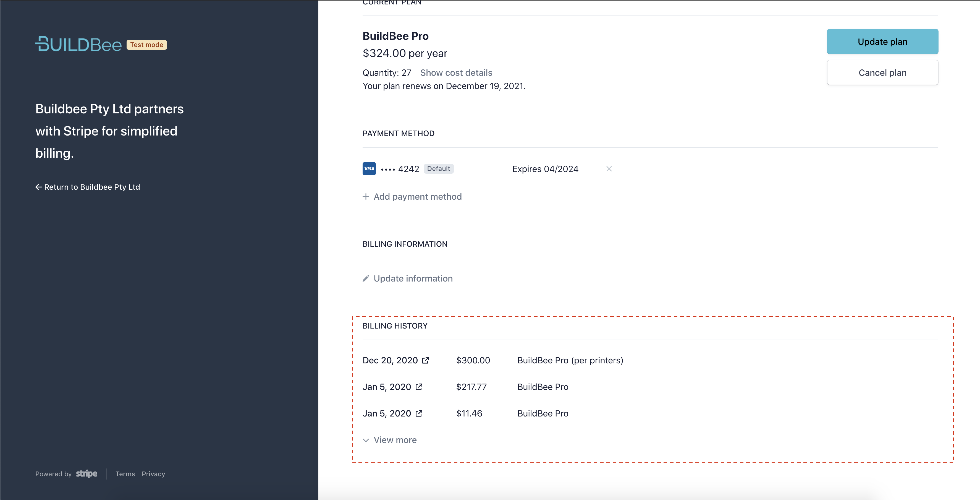
Task: Click the plan renews December 19, 2021 text
Action: point(444,86)
